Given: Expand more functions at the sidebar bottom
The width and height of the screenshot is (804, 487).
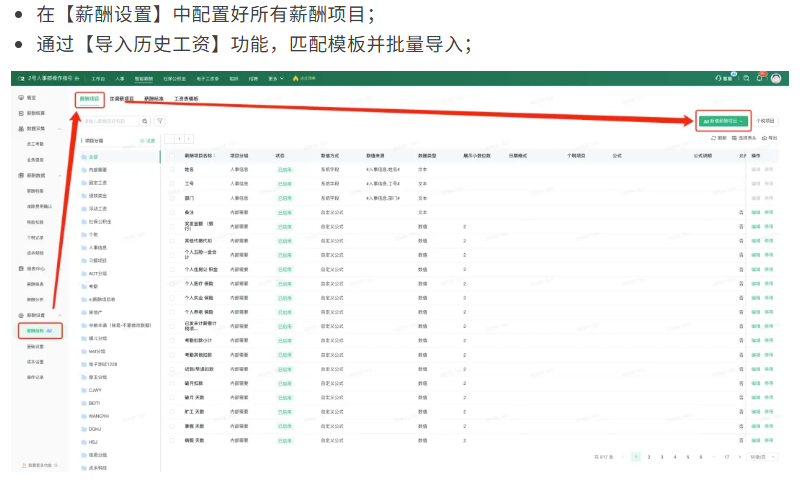Looking at the screenshot, I should click(40, 465).
